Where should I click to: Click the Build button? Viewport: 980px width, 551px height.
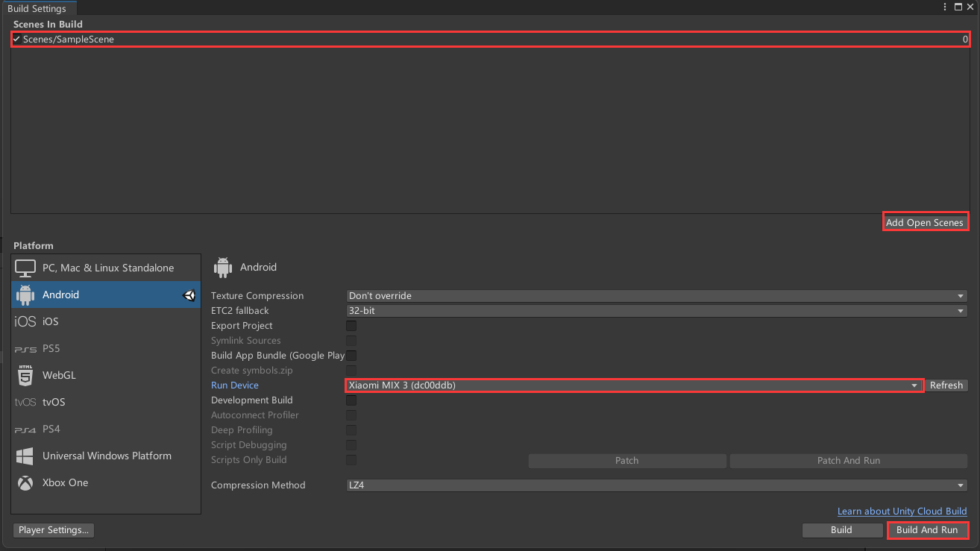point(841,530)
